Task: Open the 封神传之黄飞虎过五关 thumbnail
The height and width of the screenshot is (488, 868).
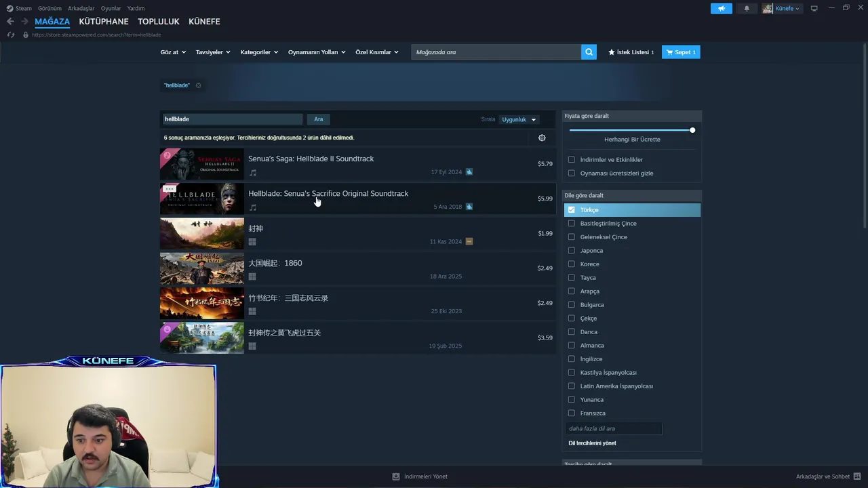Action: (x=202, y=338)
